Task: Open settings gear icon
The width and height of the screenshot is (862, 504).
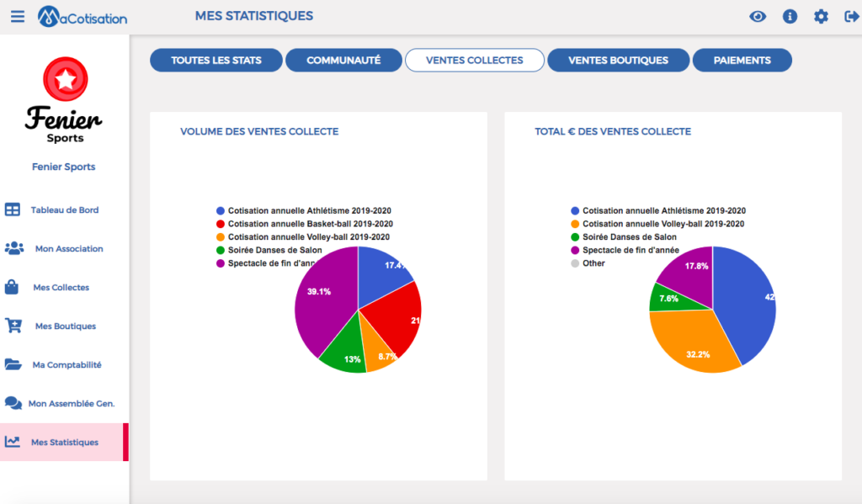Action: click(x=821, y=17)
